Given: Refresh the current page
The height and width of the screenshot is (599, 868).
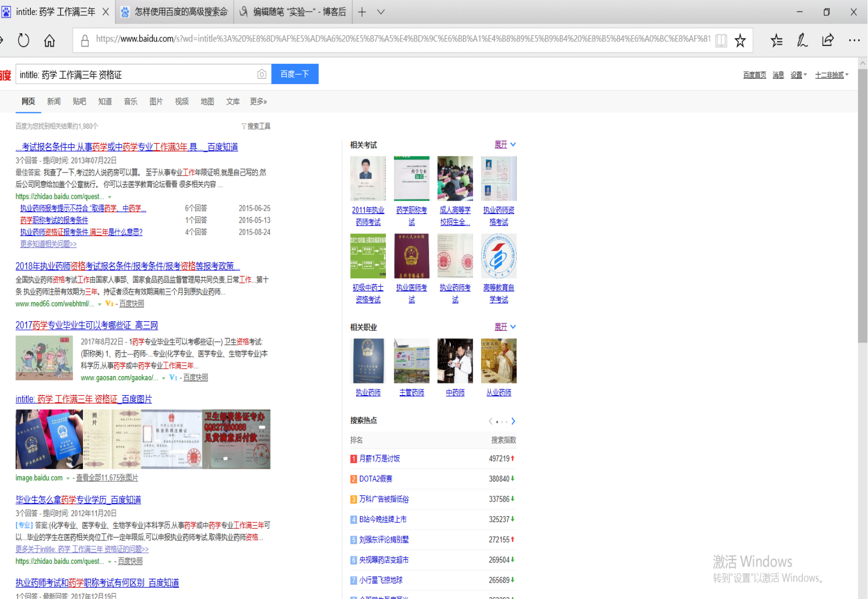Looking at the screenshot, I should [x=23, y=40].
